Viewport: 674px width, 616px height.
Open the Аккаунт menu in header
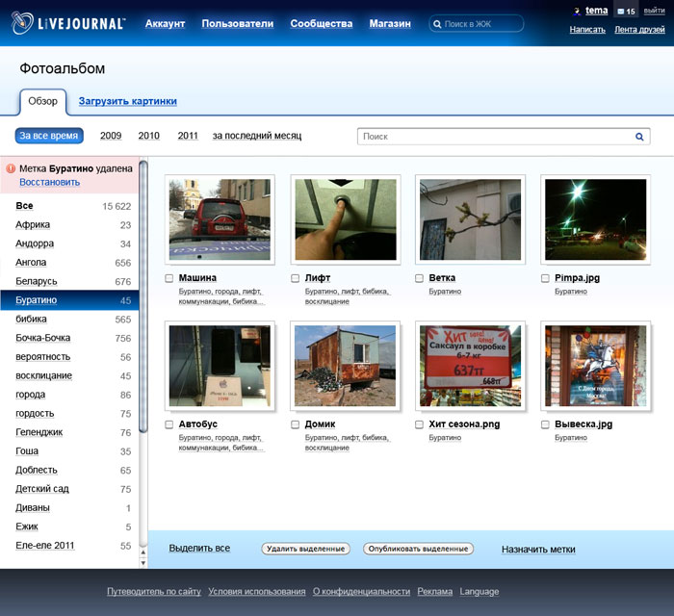click(x=165, y=24)
